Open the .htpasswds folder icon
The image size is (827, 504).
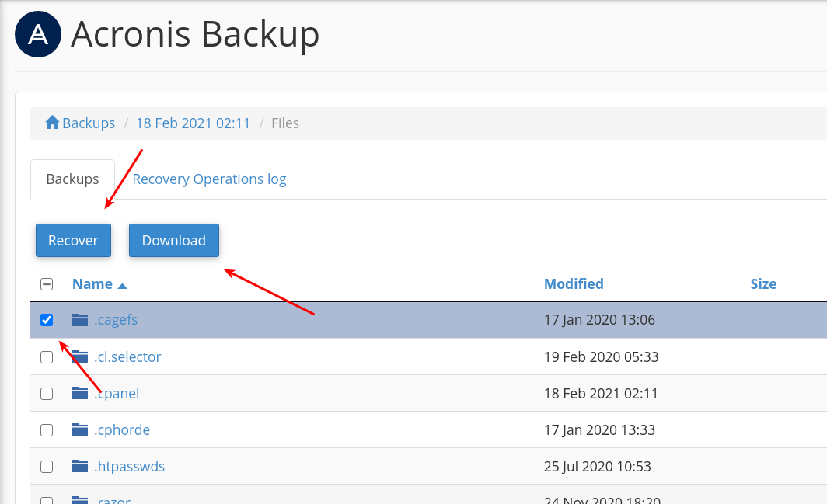click(79, 466)
